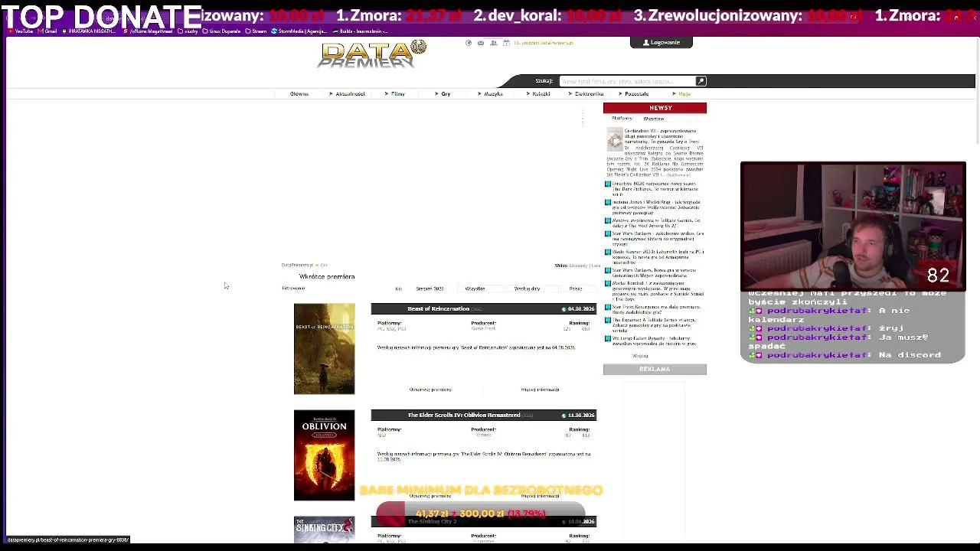
Task: Switch view to Lista
Action: point(596,266)
